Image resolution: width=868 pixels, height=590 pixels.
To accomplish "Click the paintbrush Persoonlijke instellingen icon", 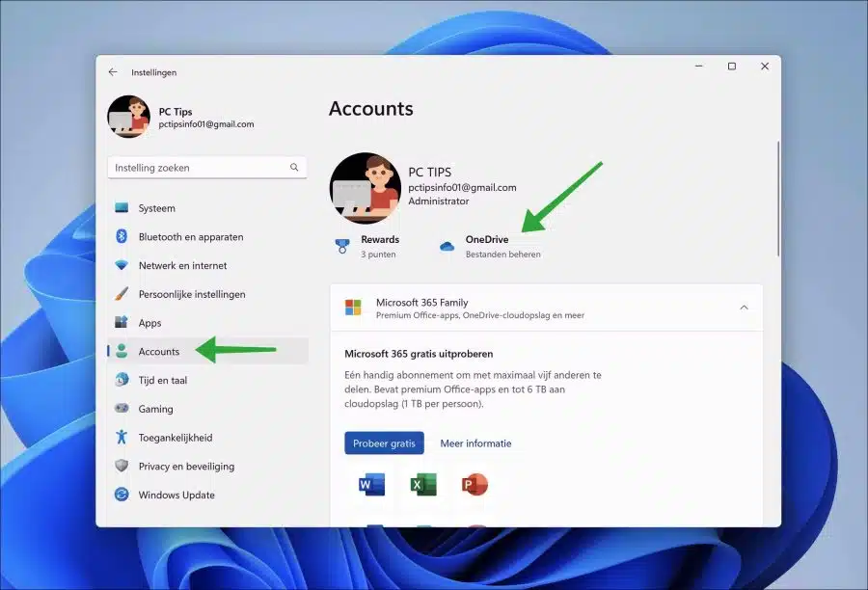I will (x=122, y=294).
